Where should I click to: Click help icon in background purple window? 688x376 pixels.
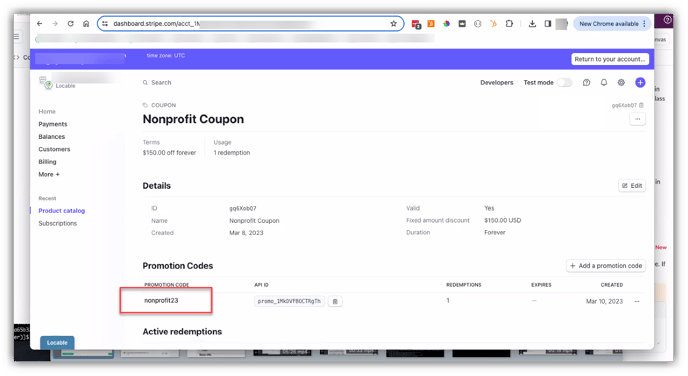click(667, 20)
